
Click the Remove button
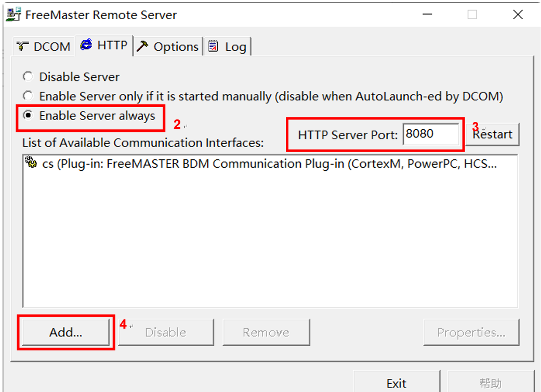266,332
